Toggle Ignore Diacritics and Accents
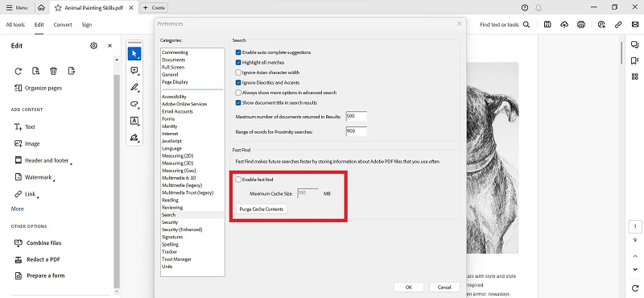Image resolution: width=644 pixels, height=298 pixels. click(238, 83)
